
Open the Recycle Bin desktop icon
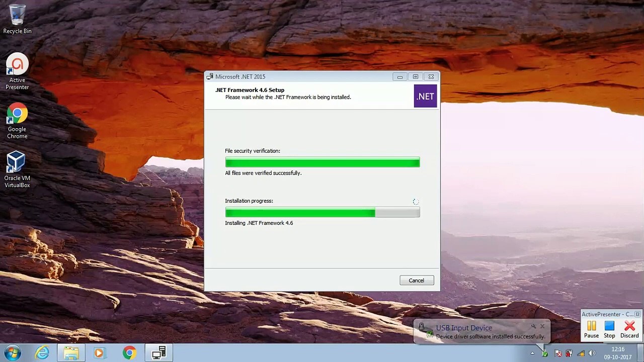pyautogui.click(x=17, y=20)
